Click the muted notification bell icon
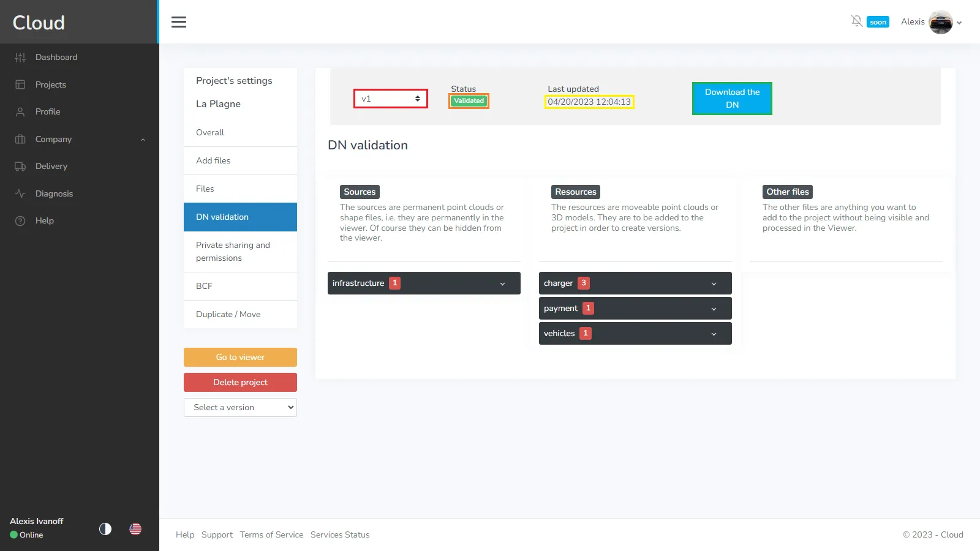This screenshot has width=980, height=551. [856, 21]
